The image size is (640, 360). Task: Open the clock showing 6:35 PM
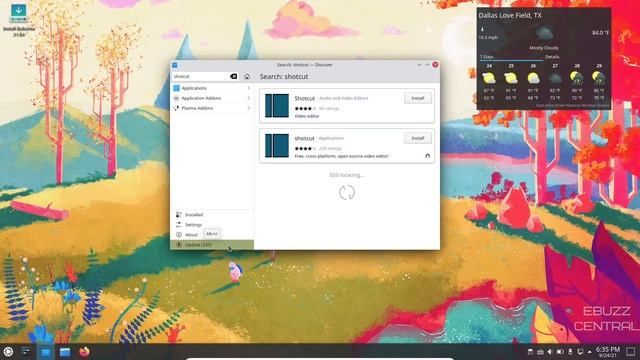pyautogui.click(x=608, y=351)
